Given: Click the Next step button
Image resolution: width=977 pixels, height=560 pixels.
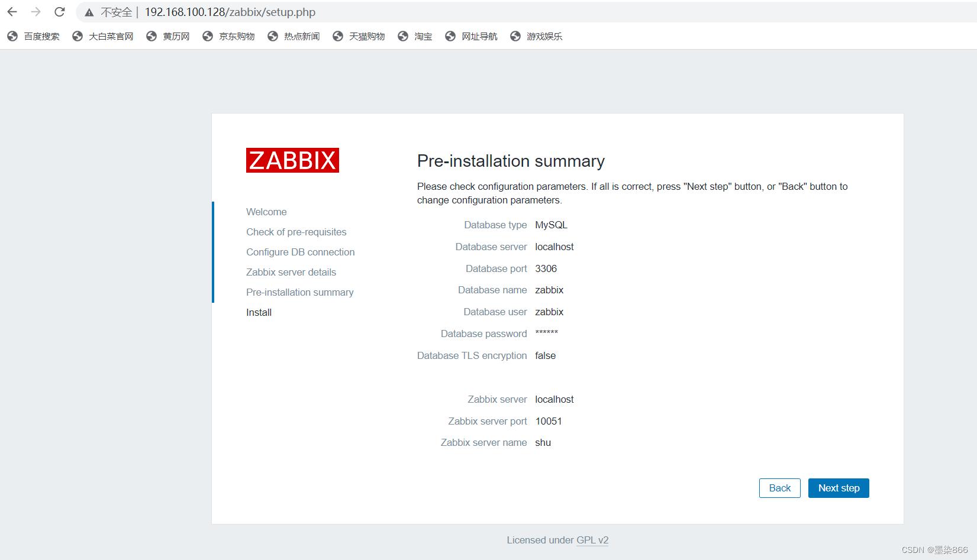Looking at the screenshot, I should tap(839, 488).
